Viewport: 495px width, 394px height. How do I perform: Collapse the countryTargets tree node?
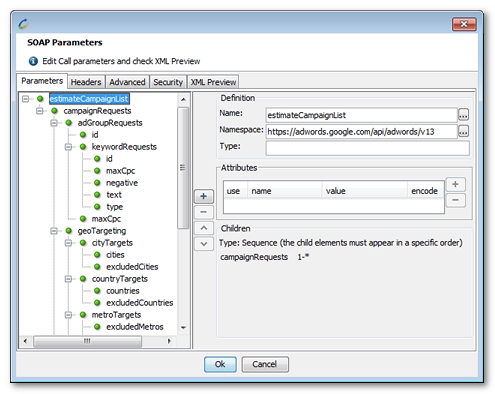(68, 279)
